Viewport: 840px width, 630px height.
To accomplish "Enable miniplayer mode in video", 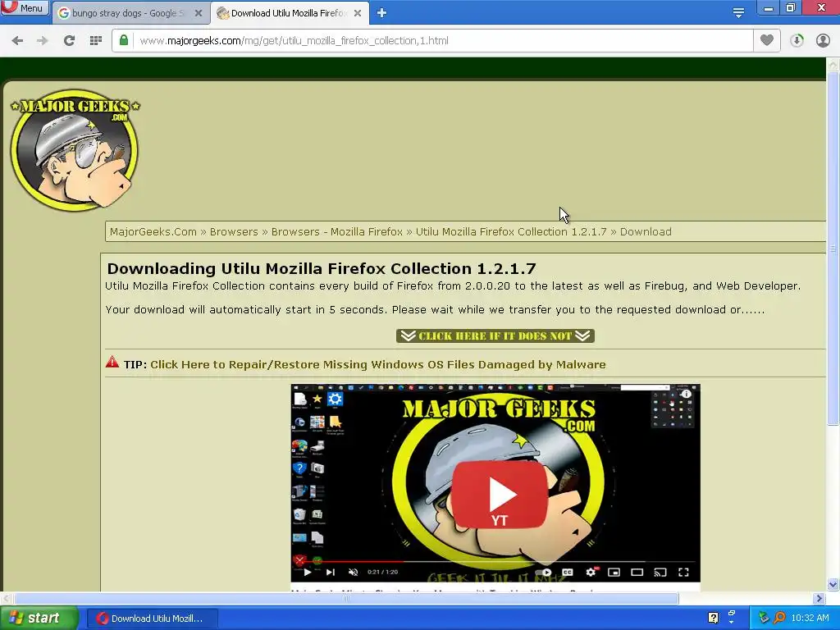I will (614, 572).
